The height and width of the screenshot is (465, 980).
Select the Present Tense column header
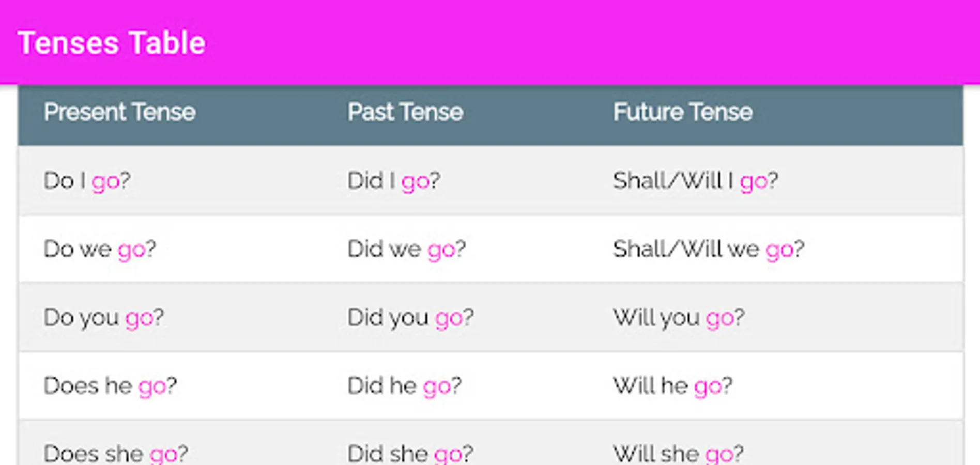119,112
